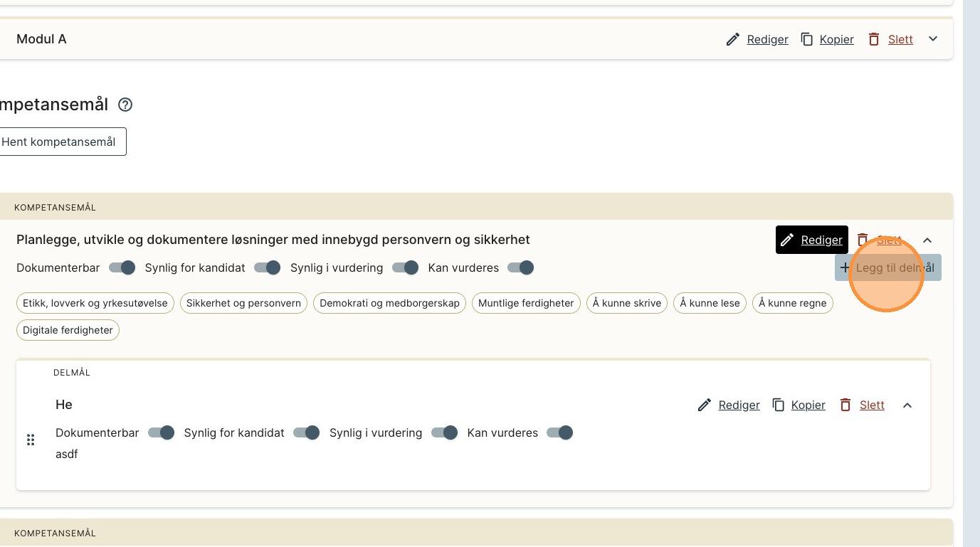Click the drag handle of delmål He
Screen dimensions: 980x547
click(31, 440)
